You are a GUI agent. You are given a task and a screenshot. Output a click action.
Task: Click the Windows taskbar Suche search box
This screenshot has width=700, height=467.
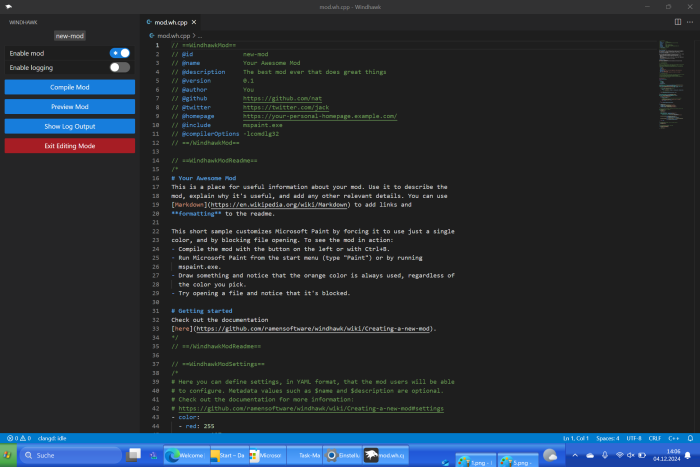click(60, 455)
